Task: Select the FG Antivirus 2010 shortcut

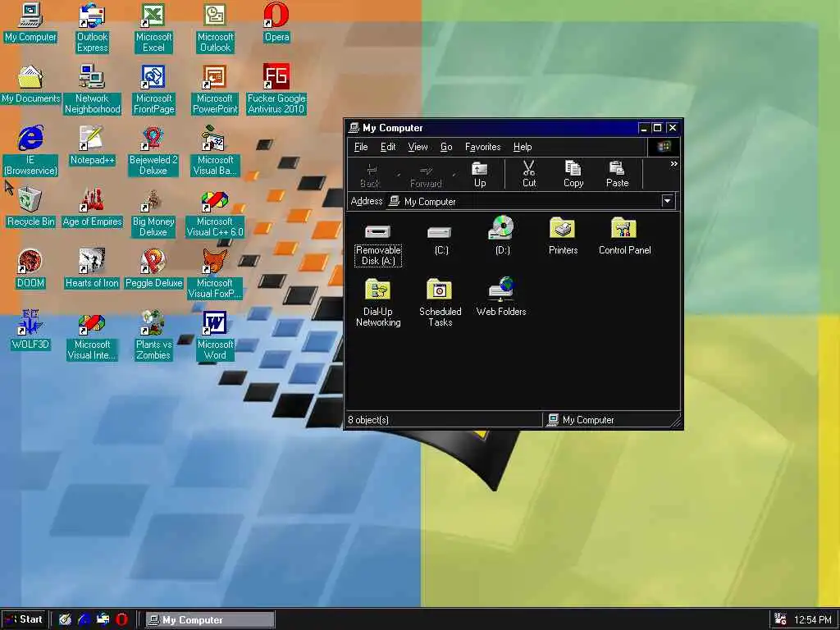Action: [276, 90]
